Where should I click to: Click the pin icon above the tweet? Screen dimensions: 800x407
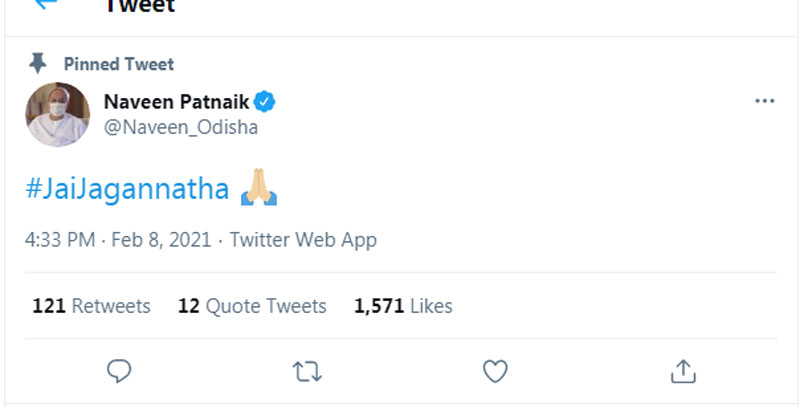38,64
